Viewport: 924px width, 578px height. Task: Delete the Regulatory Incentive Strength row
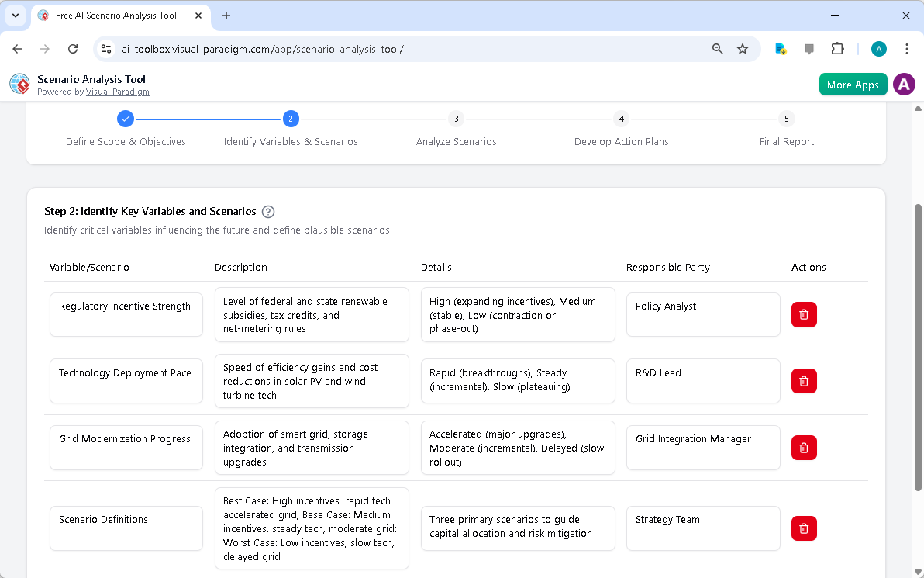(804, 314)
